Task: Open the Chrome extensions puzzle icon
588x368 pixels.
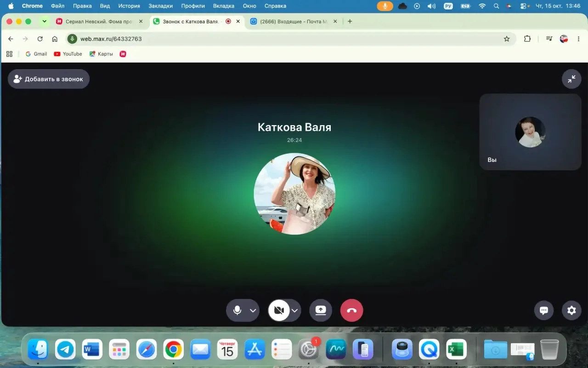Action: pyautogui.click(x=527, y=39)
